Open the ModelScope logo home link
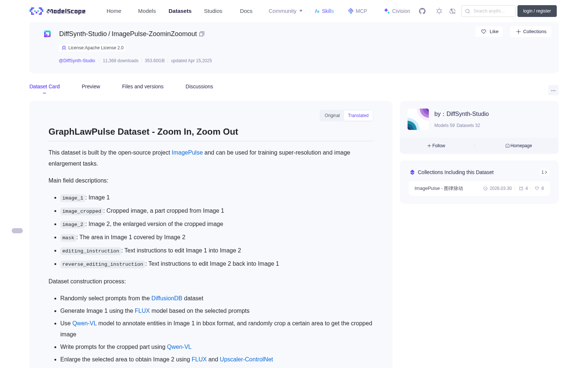Image resolution: width=588 pixels, height=368 pixels. pos(58,11)
